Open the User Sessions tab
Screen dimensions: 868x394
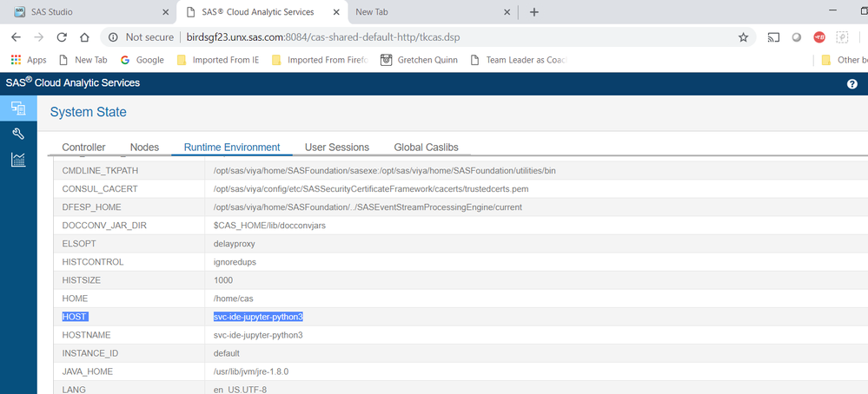click(336, 148)
